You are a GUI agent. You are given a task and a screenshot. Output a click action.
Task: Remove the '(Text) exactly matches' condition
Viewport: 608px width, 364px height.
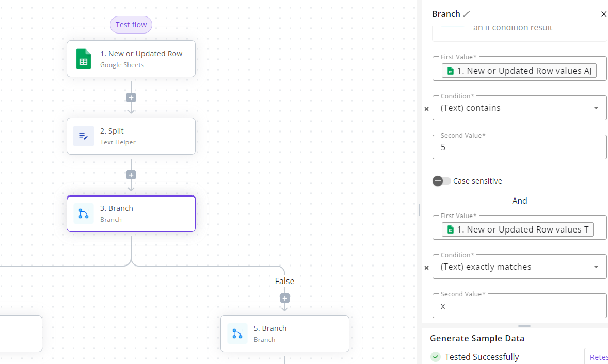click(x=426, y=268)
